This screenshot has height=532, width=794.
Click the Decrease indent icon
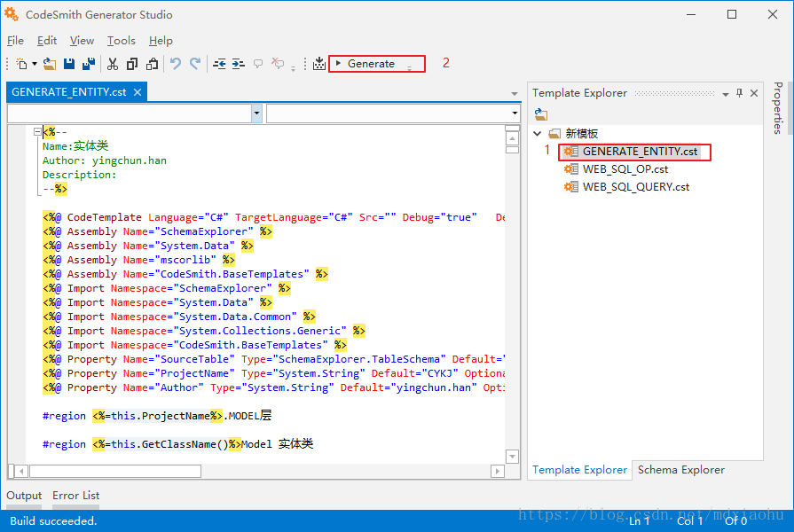pos(219,64)
